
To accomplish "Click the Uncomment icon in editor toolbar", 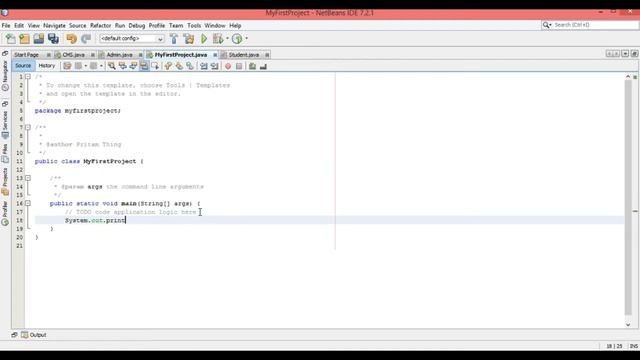I will click(x=263, y=66).
